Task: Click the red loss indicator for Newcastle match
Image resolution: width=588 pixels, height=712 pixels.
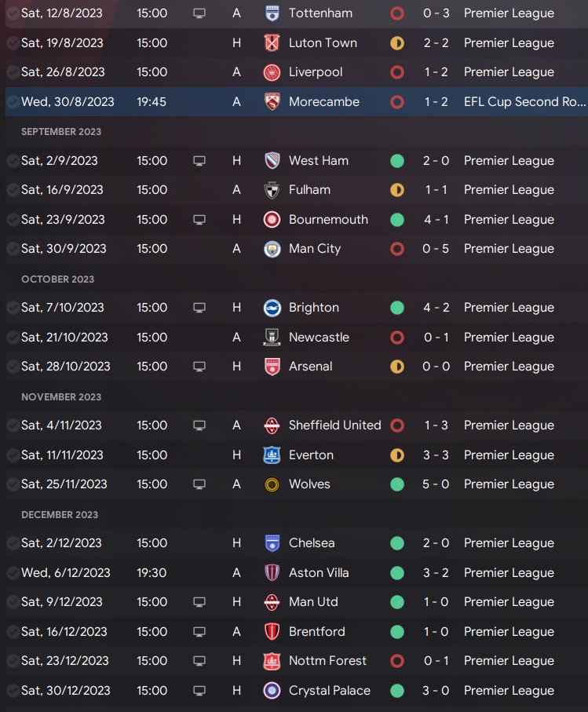Action: [x=397, y=338]
